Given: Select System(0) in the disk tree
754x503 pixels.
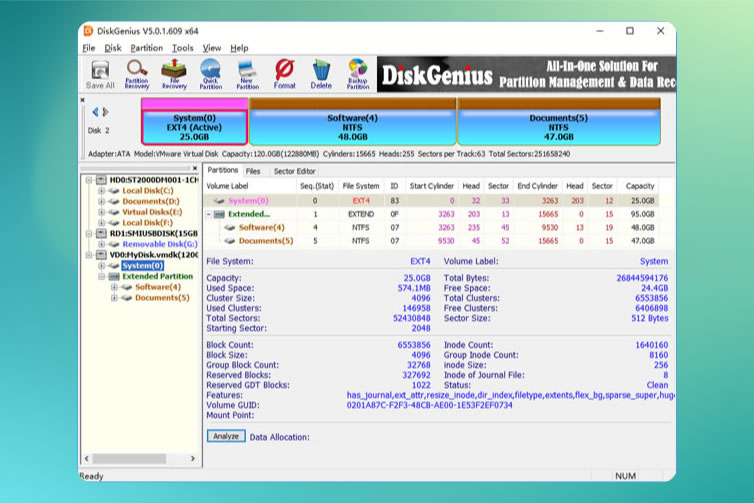Looking at the screenshot, I should click(x=142, y=265).
